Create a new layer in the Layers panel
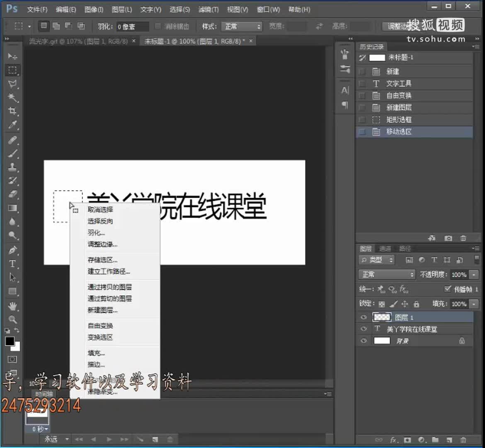The image size is (485, 448). click(x=449, y=440)
